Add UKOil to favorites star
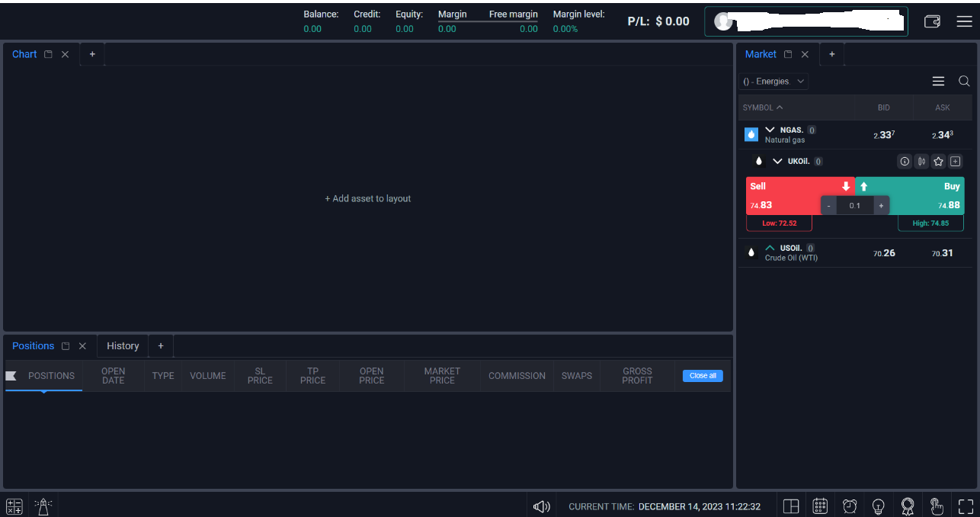This screenshot has width=980, height=517. click(x=938, y=161)
